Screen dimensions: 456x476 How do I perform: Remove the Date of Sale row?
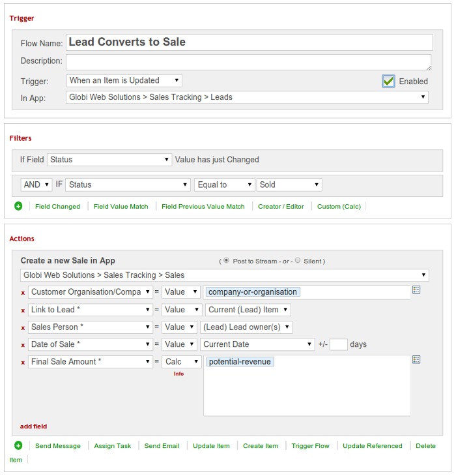(x=23, y=344)
